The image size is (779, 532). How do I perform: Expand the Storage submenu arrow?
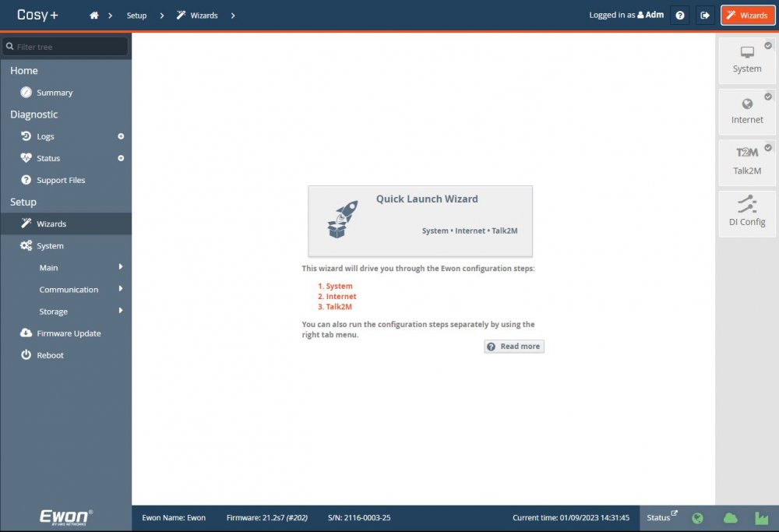[121, 311]
